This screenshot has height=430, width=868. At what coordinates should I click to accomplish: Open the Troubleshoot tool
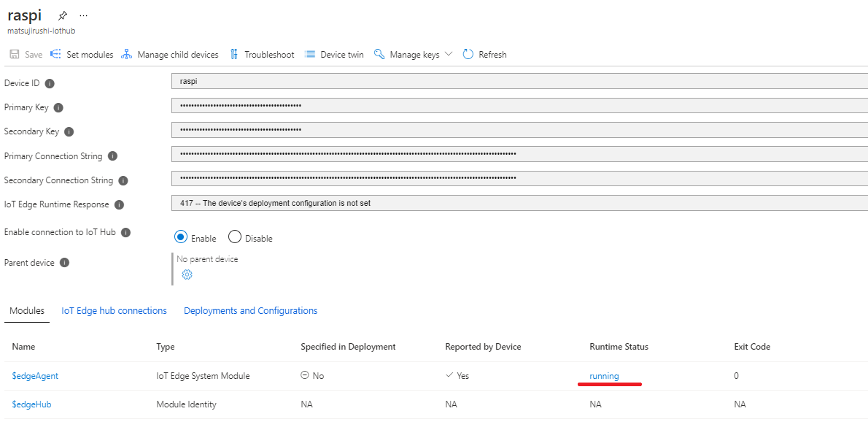pos(262,54)
